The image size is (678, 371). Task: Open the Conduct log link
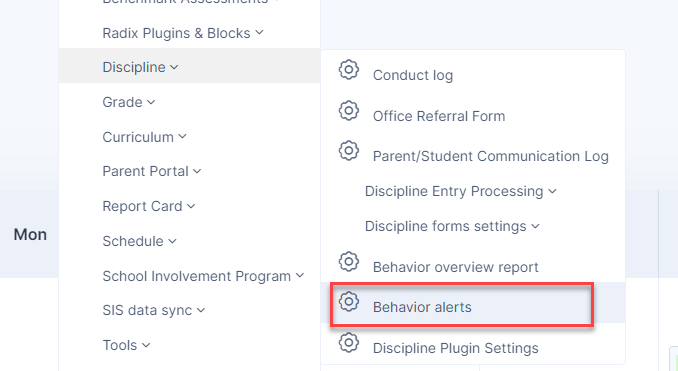413,75
